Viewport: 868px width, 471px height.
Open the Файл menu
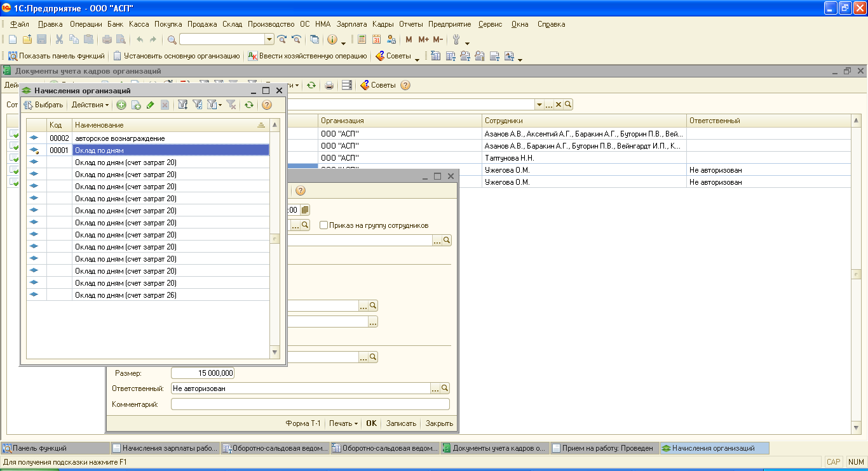pyautogui.click(x=20, y=24)
